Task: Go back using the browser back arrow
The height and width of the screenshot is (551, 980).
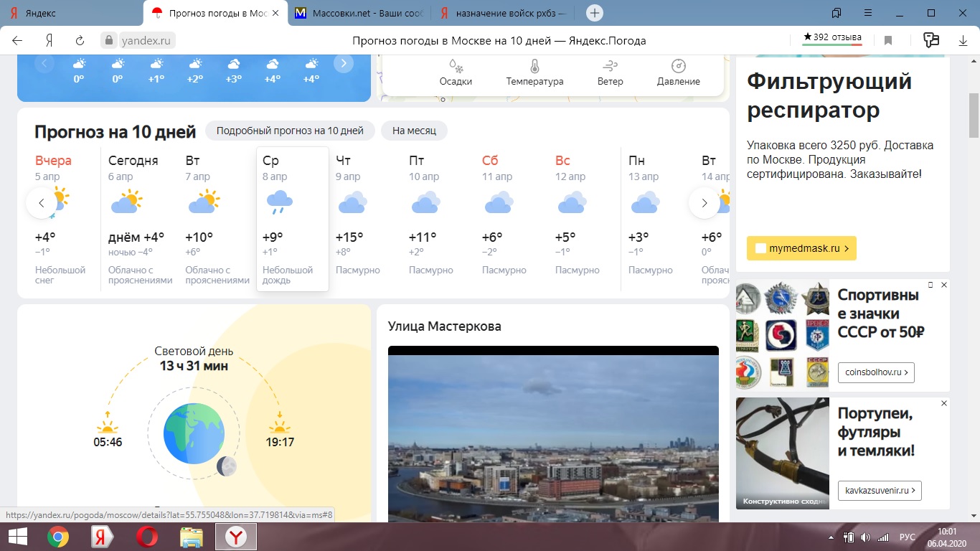Action: (17, 41)
